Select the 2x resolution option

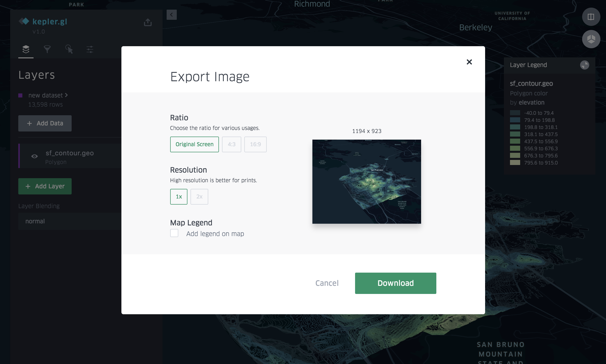[x=199, y=196]
